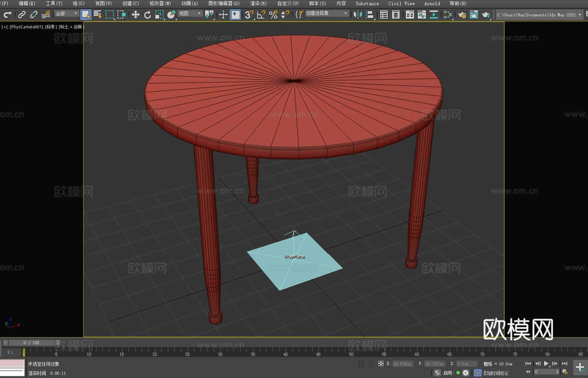Toggle Angle Snap

tap(261, 14)
